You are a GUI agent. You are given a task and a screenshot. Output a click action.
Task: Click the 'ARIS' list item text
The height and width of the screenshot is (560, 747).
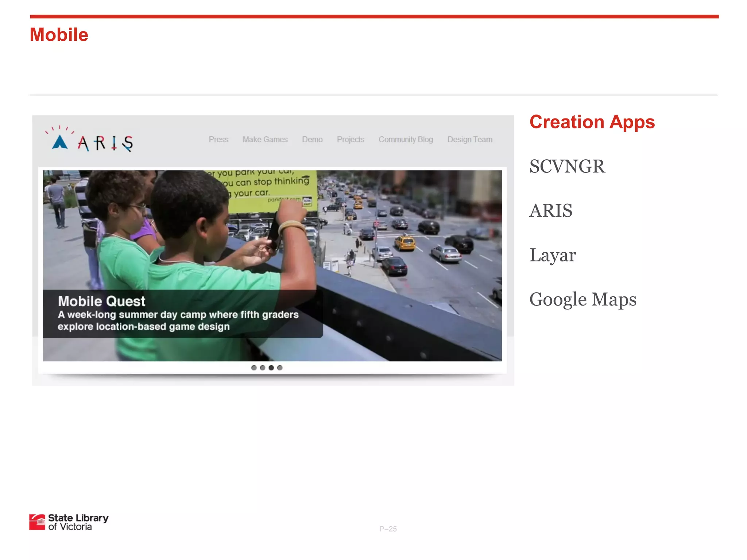tap(551, 211)
